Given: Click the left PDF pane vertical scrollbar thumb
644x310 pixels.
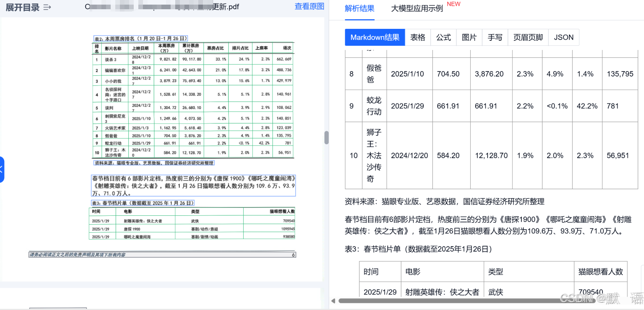Looking at the screenshot, I should 327,137.
